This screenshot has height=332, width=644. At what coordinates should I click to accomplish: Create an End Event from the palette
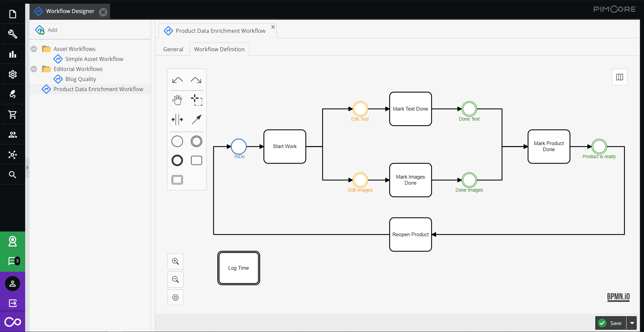[x=177, y=160]
